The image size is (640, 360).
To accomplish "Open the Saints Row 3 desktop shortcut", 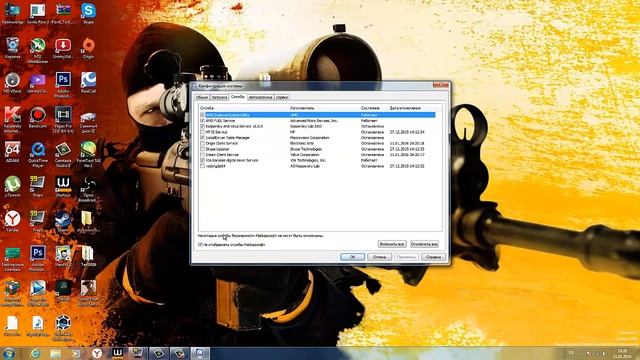I will [x=38, y=13].
